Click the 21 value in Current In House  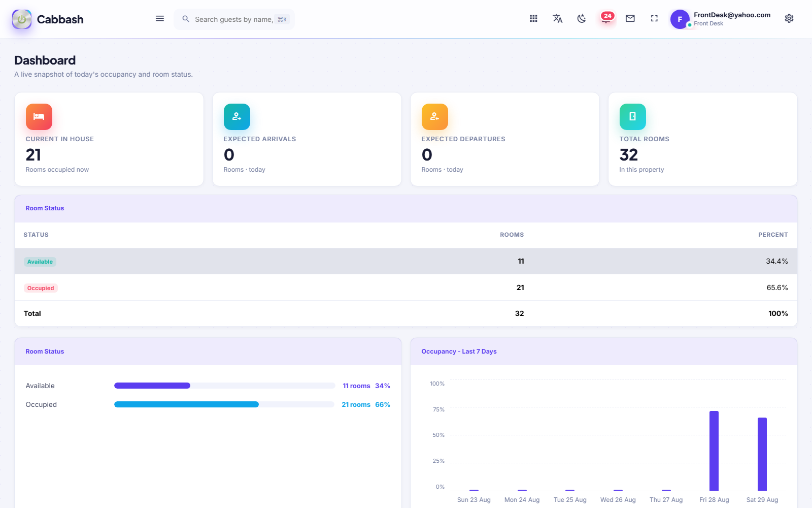(x=33, y=154)
